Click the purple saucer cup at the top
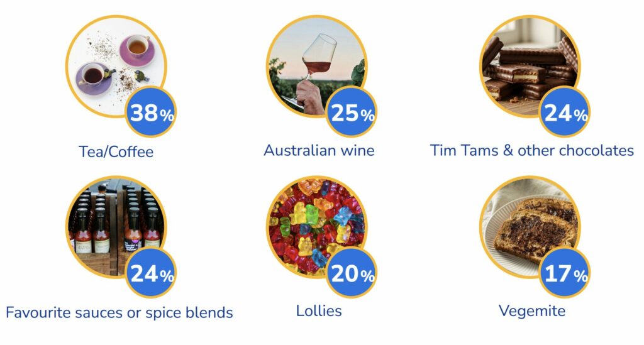 (x=137, y=48)
